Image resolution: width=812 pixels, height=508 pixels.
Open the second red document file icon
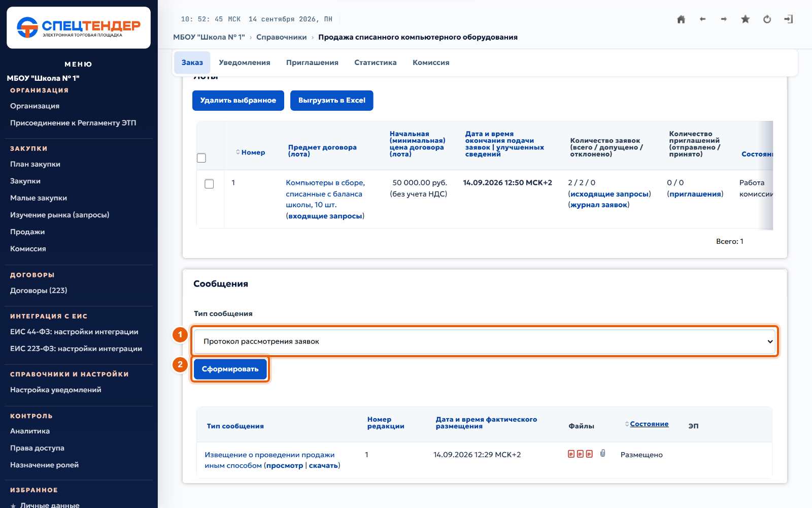(580, 454)
